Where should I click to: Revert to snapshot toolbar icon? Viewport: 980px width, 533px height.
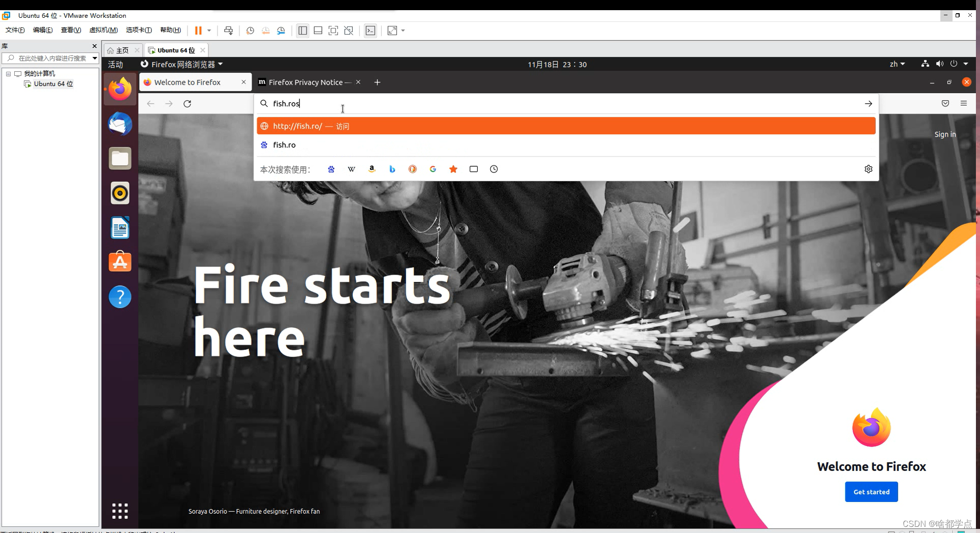point(266,31)
